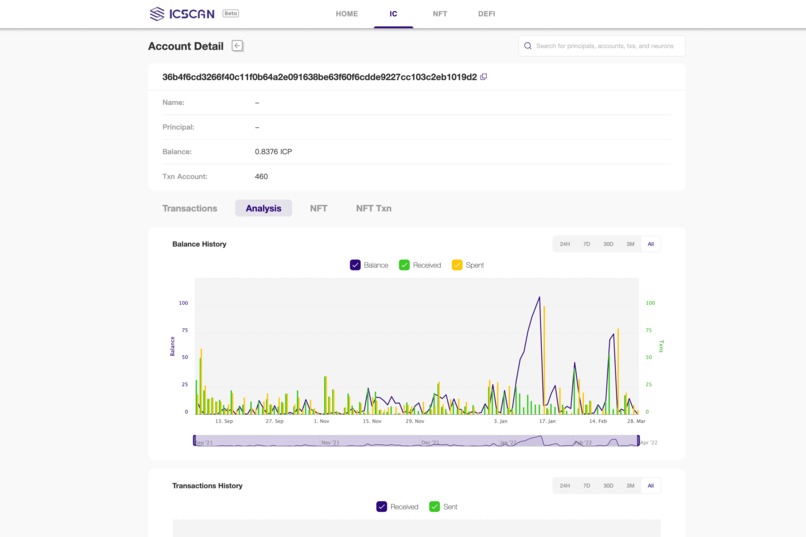Image resolution: width=806 pixels, height=537 pixels.
Task: Toggle Received checkbox in Transactions History
Action: (381, 507)
